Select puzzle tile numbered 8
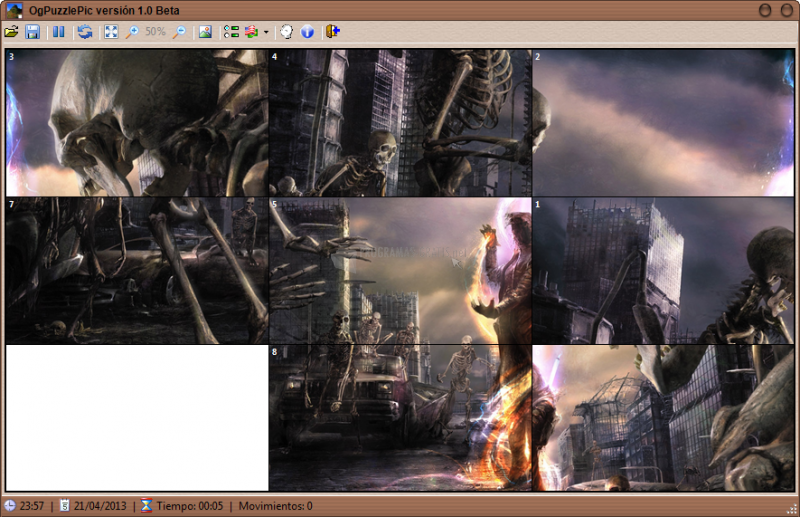Image resolution: width=800 pixels, height=517 pixels. [x=400, y=418]
